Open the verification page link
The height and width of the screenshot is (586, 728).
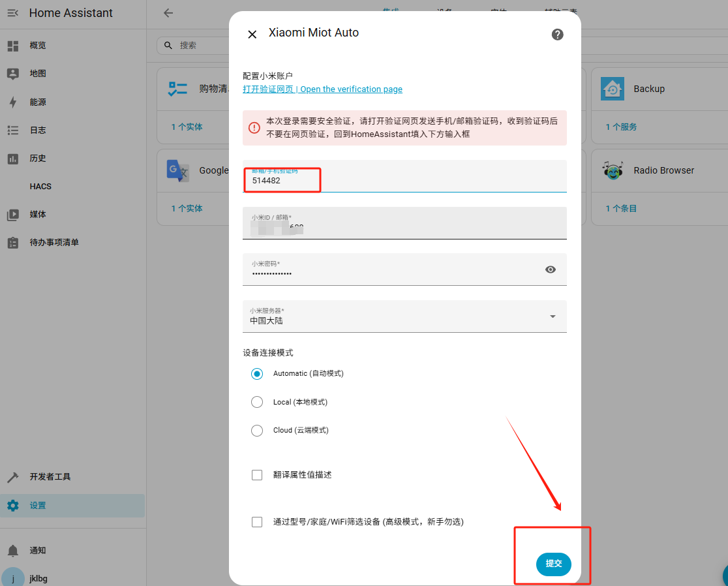pos(322,89)
